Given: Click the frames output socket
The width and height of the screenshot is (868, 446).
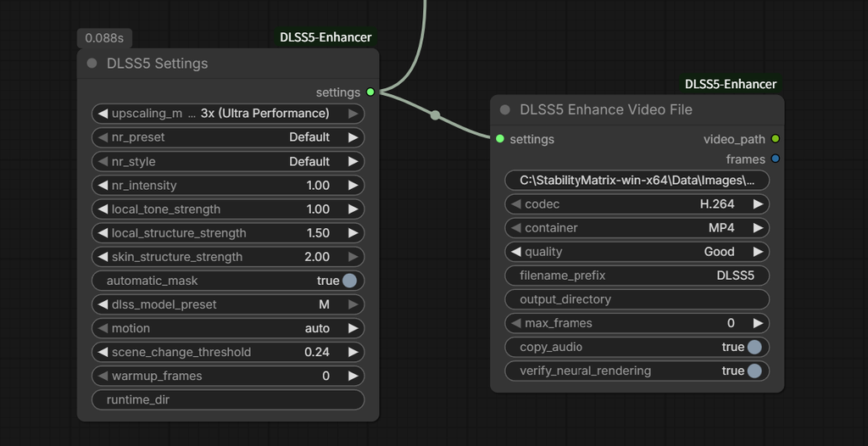Looking at the screenshot, I should [x=775, y=159].
